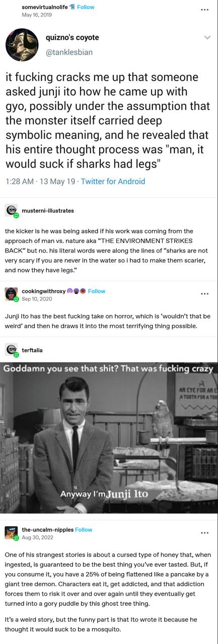Open the musterni-illustrates avatar icon

coord(11,211)
